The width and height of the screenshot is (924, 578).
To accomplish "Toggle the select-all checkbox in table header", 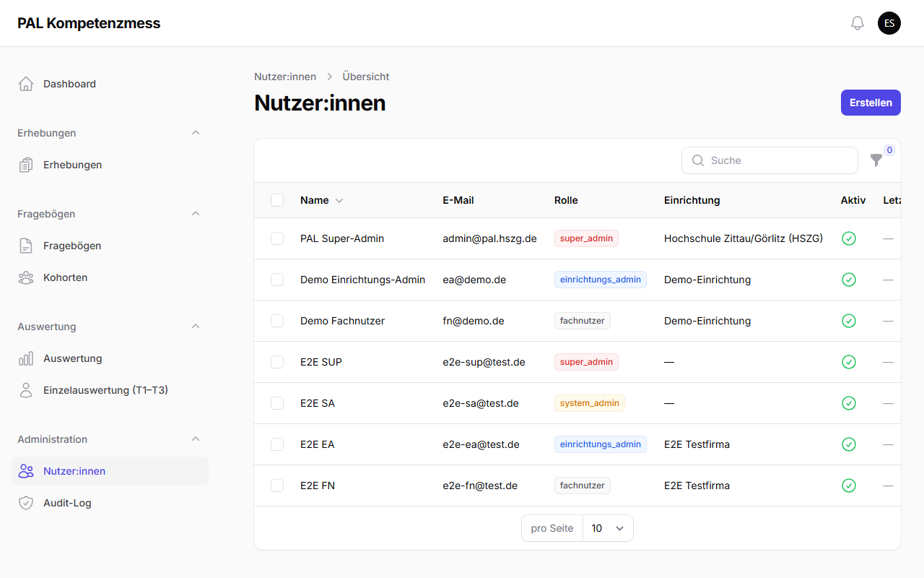I will pyautogui.click(x=277, y=200).
